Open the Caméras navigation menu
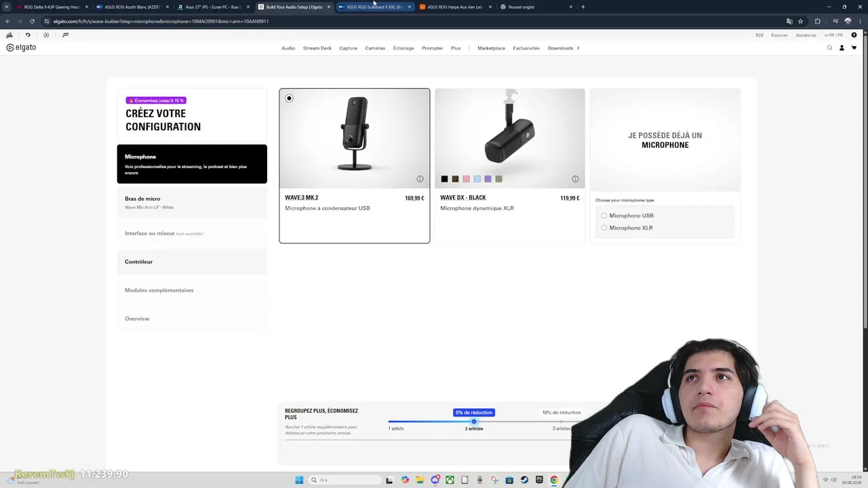This screenshot has width=868, height=488. [x=375, y=48]
